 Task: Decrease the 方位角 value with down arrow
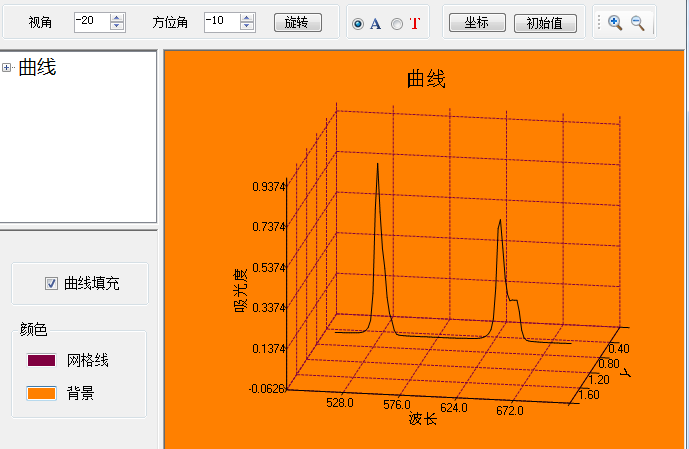click(248, 26)
